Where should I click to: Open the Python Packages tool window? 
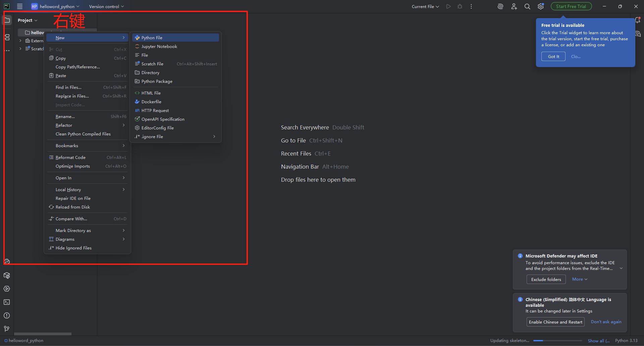click(7, 276)
